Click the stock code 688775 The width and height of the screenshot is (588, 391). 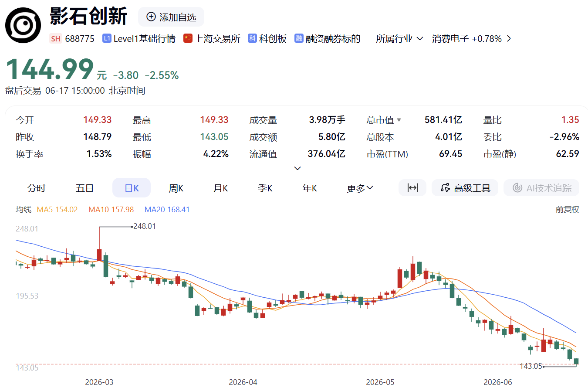(x=80, y=39)
